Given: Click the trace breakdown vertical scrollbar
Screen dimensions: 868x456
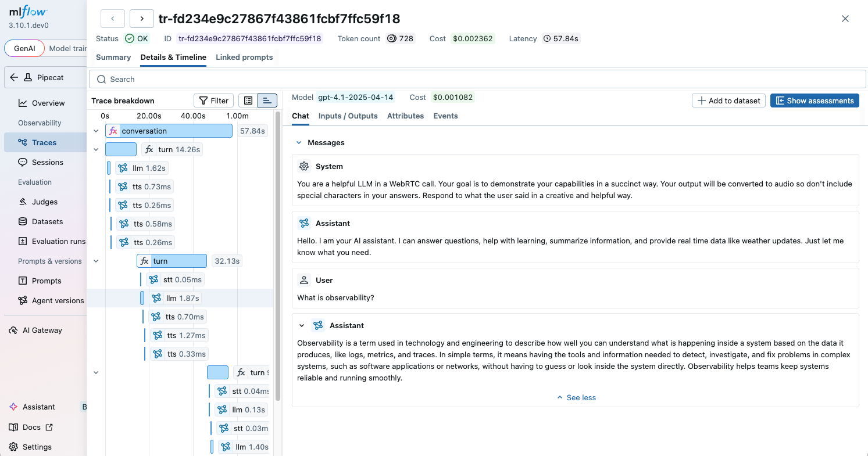Looking at the screenshot, I should [x=278, y=256].
